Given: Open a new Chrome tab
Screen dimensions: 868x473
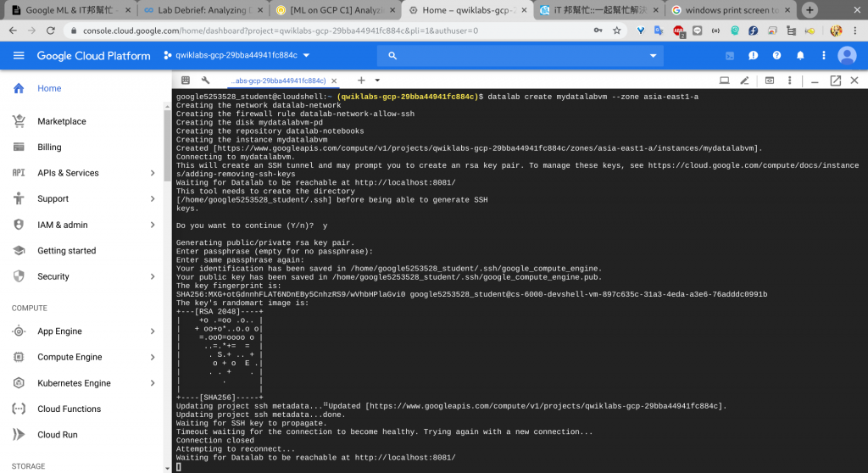Looking at the screenshot, I should 810,10.
